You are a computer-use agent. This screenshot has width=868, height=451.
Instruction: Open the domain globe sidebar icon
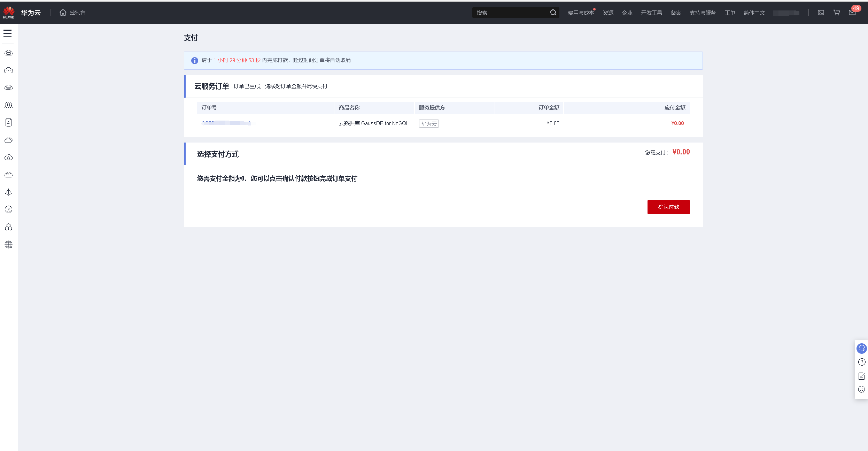(9, 245)
